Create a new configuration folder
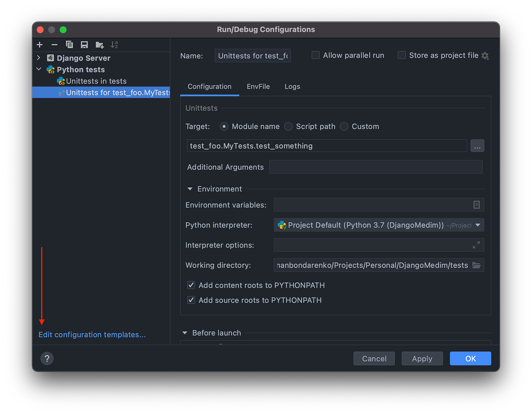Image resolution: width=532 pixels, height=414 pixels. [x=99, y=44]
